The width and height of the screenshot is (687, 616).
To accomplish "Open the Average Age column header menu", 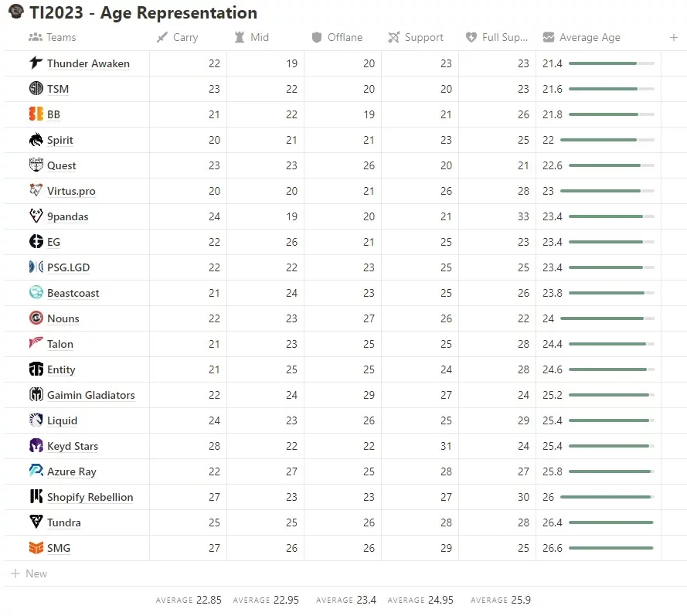I will click(582, 37).
